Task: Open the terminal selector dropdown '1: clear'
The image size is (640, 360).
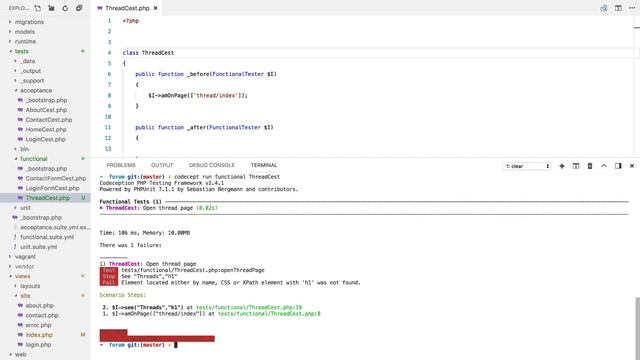Action: (527, 166)
